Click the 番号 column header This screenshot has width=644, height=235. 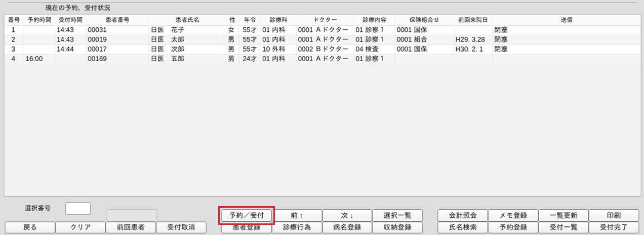pos(14,20)
